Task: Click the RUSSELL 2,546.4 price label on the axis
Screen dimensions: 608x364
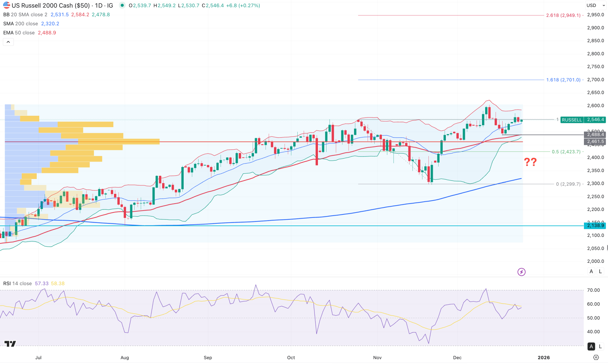Action: point(583,120)
